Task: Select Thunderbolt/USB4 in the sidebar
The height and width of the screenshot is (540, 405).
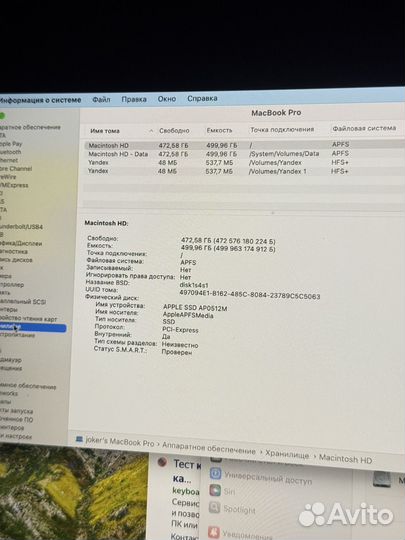Action: coord(21,227)
